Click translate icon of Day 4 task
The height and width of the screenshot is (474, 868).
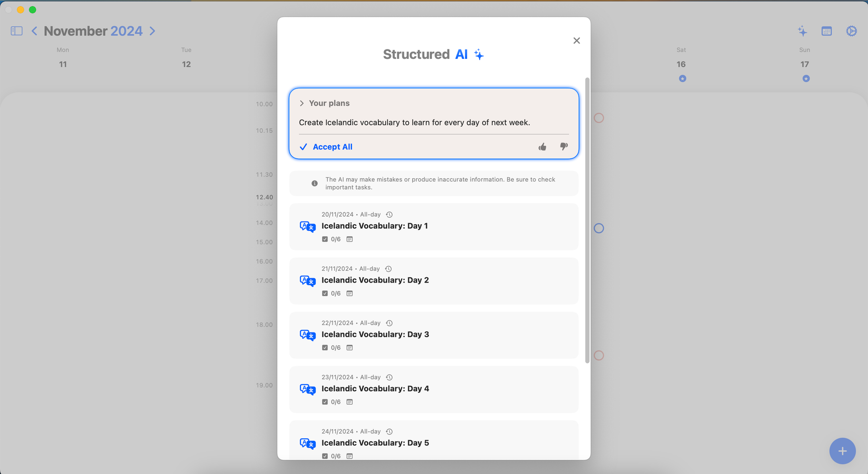pyautogui.click(x=308, y=389)
